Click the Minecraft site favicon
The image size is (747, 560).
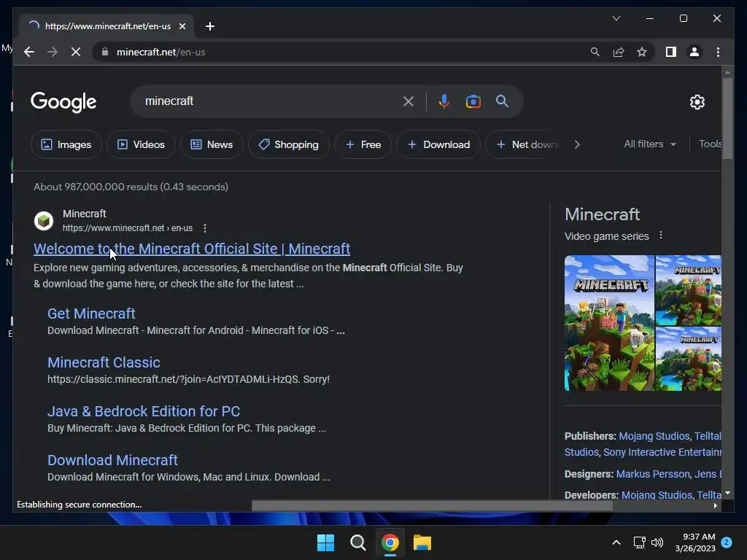click(x=44, y=220)
